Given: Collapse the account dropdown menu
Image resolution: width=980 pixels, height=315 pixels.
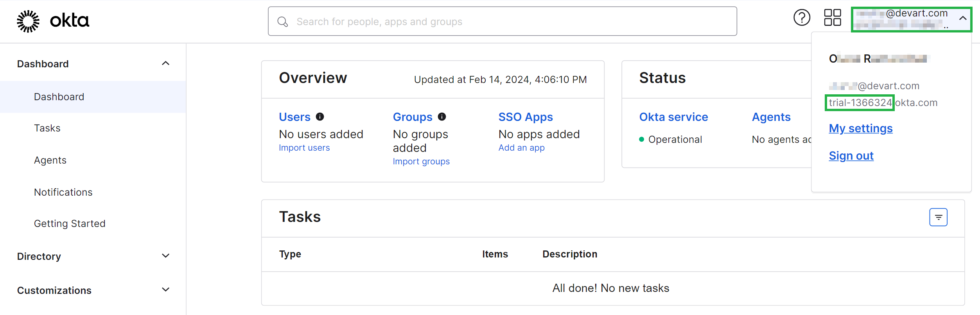Looking at the screenshot, I should coord(963,18).
